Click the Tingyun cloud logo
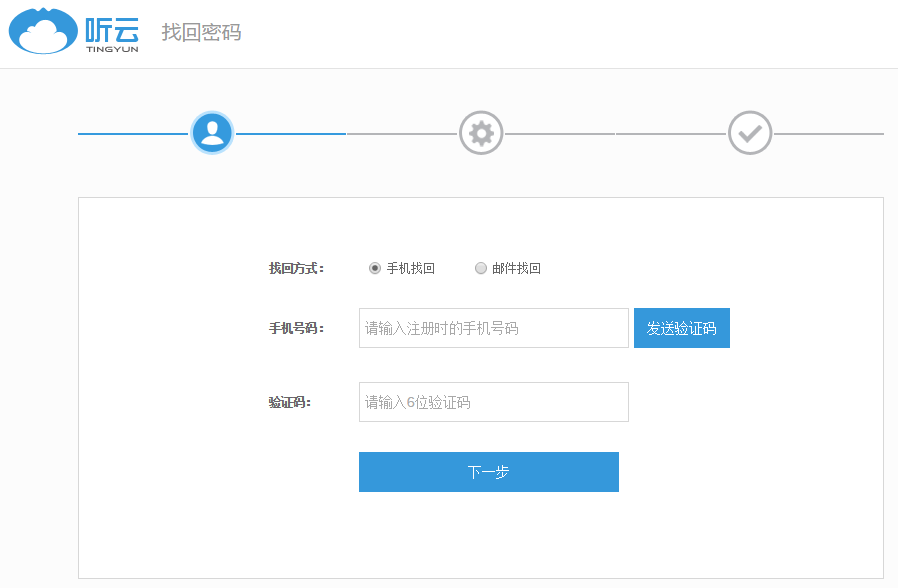The image size is (898, 588). pyautogui.click(x=43, y=31)
